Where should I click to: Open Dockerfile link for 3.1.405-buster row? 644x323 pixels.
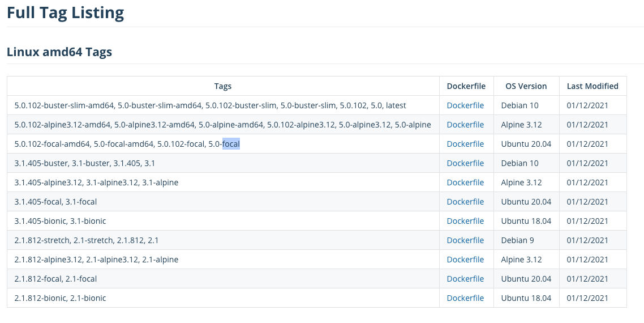click(x=465, y=163)
